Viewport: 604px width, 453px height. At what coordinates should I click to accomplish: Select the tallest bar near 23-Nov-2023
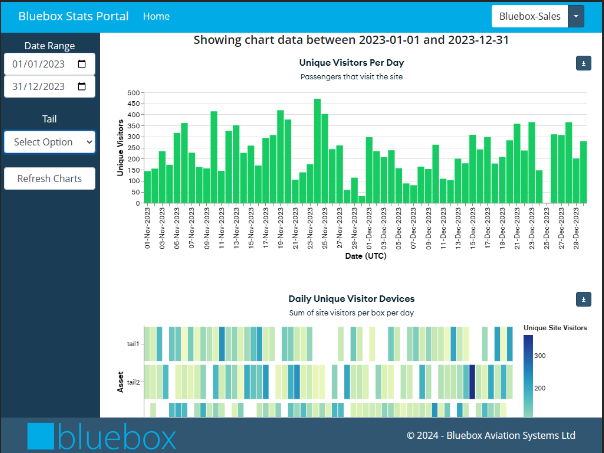coord(317,152)
